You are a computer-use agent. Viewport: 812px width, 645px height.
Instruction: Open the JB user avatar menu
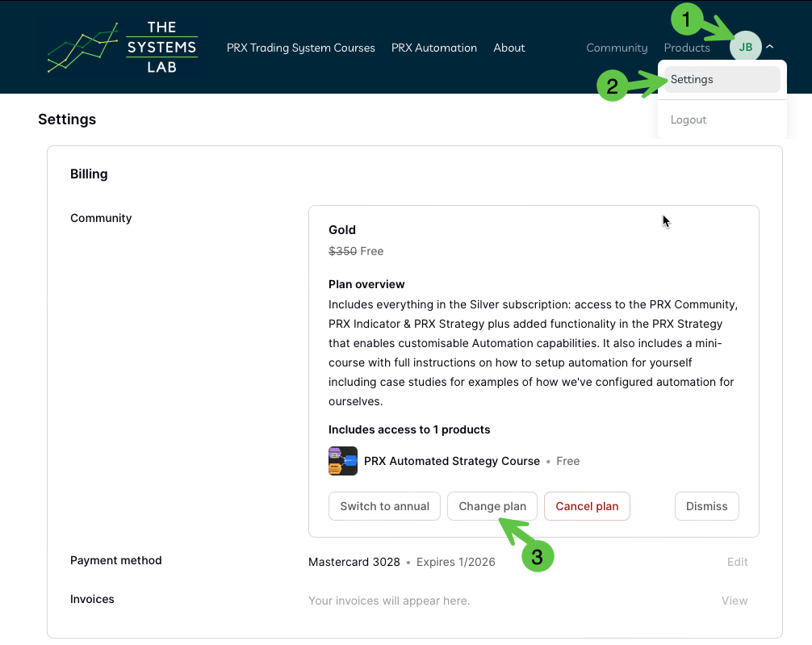click(x=745, y=47)
